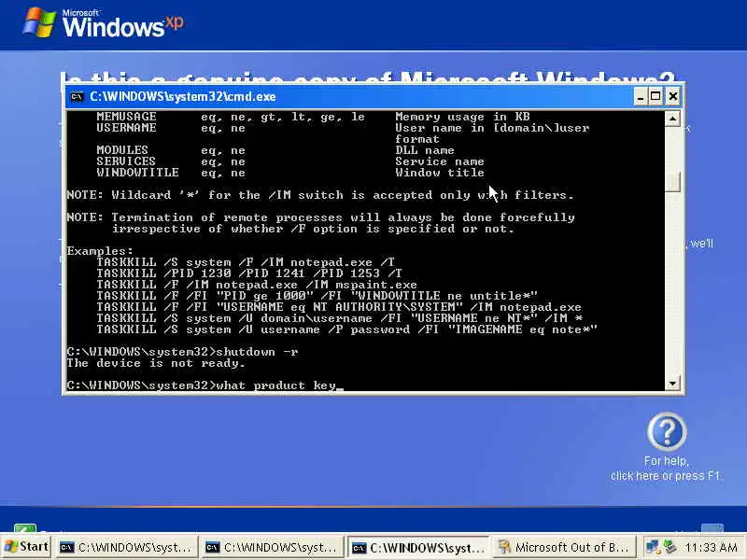
Task: Click the SERVICES filter row
Action: pyautogui.click(x=290, y=161)
